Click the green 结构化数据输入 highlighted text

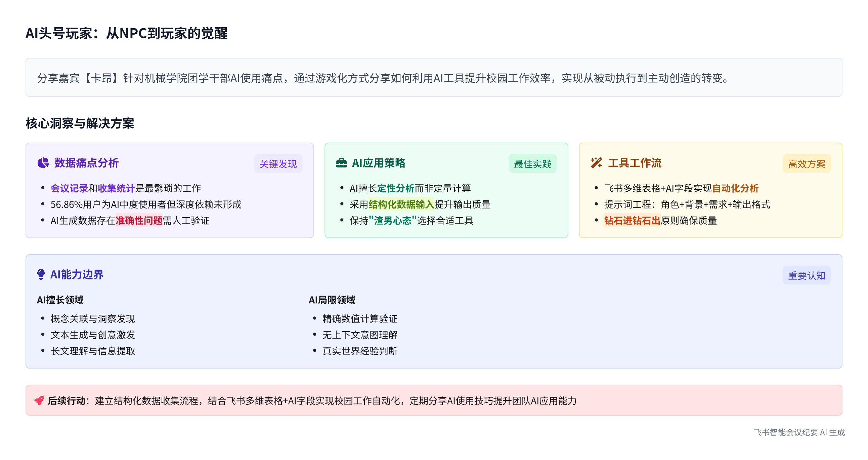[x=401, y=204]
